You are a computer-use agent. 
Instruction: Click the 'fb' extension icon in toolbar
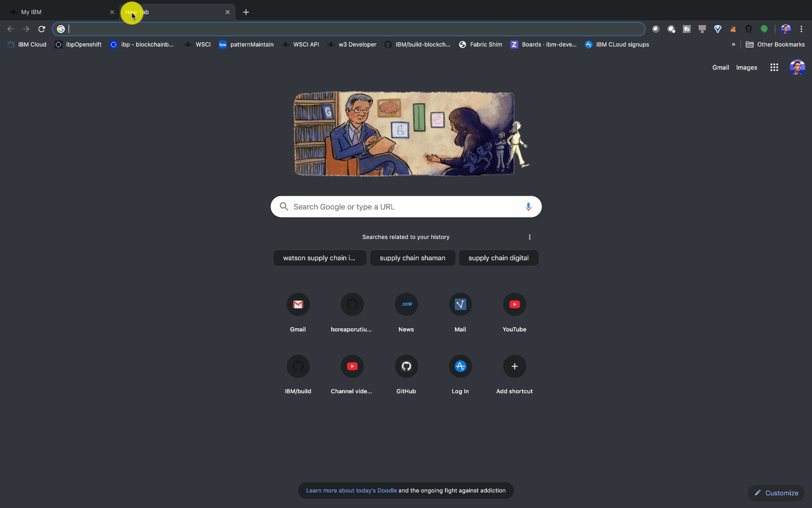pyautogui.click(x=687, y=29)
